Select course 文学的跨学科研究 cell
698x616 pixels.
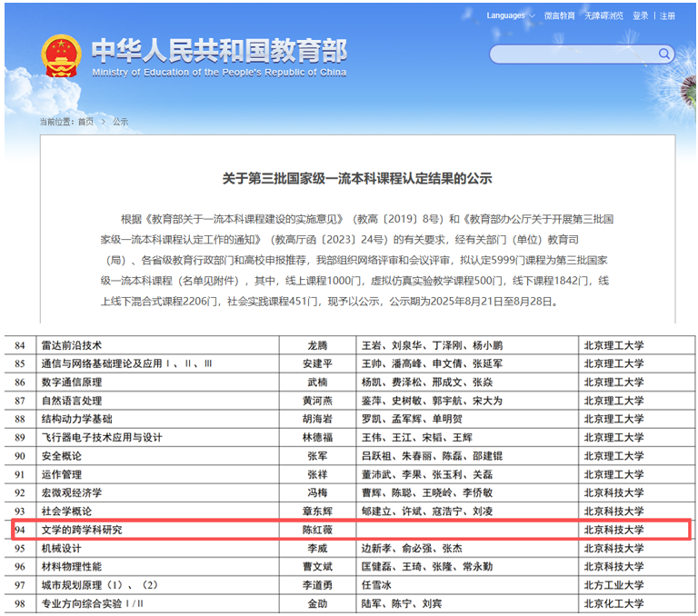pyautogui.click(x=82, y=530)
